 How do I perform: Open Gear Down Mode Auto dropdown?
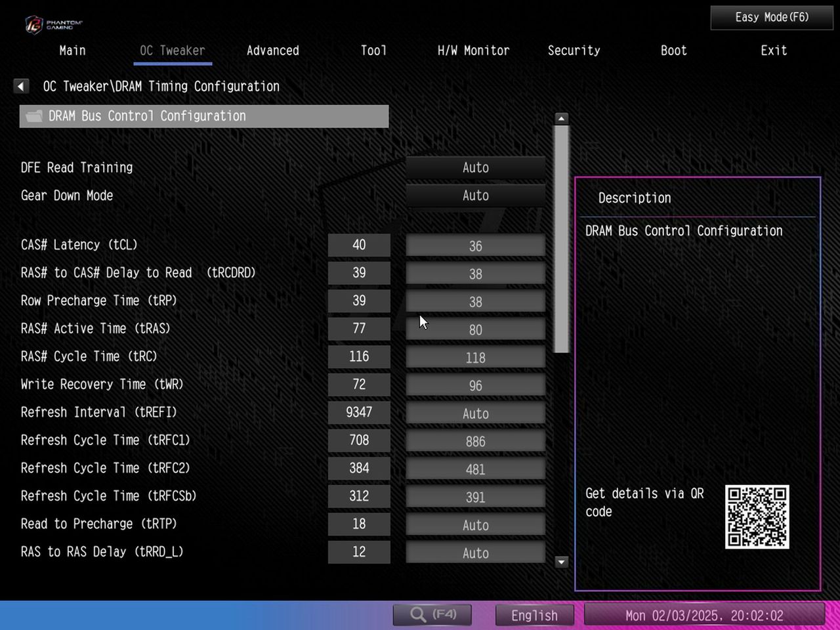[476, 196]
